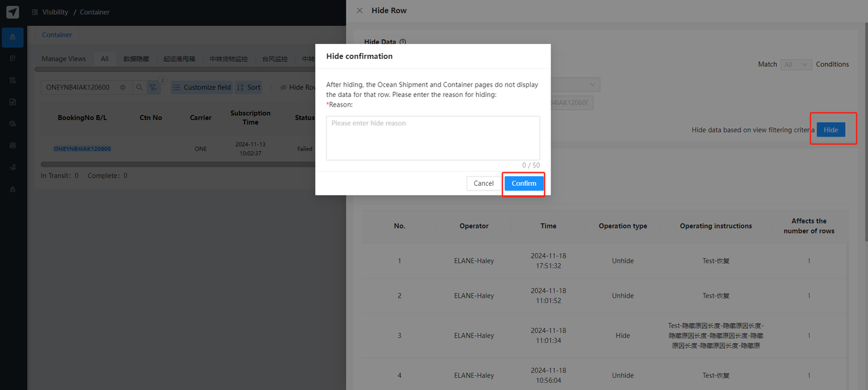Viewport: 868px width, 390px height.
Task: Switch to the All view tab
Action: [x=104, y=59]
